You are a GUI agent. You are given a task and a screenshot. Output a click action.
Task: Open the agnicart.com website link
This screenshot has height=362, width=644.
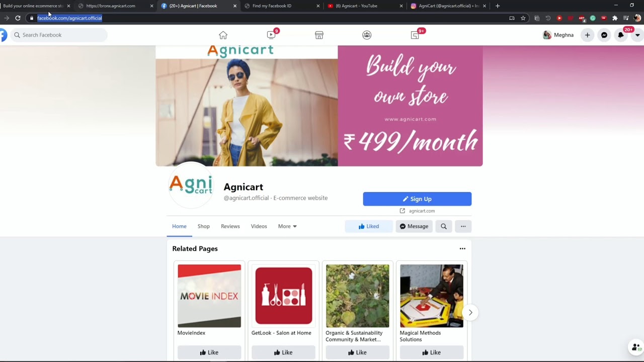pyautogui.click(x=422, y=211)
